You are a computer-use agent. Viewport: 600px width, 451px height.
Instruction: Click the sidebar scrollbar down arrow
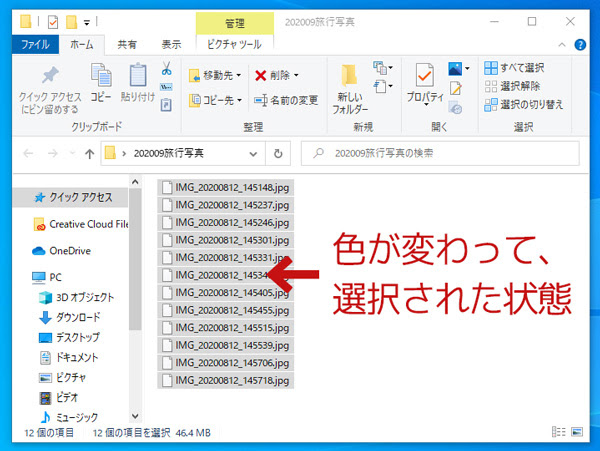click(x=135, y=416)
